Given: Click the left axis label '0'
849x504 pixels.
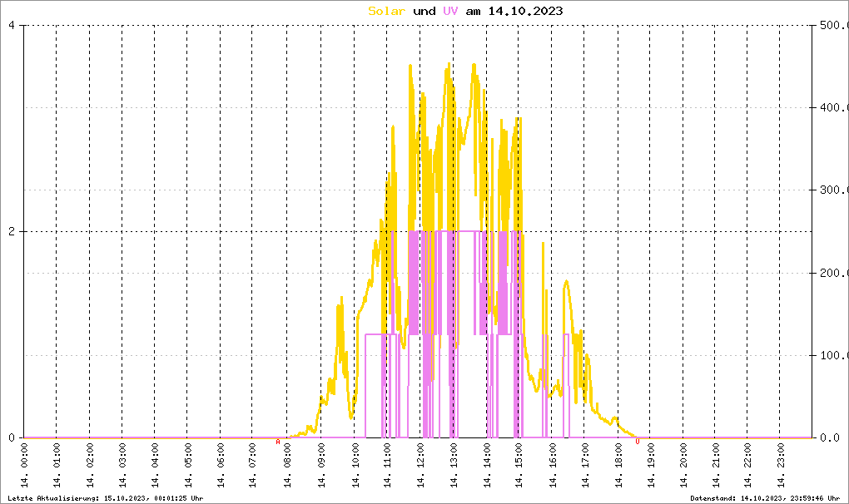Looking at the screenshot, I should [12, 437].
